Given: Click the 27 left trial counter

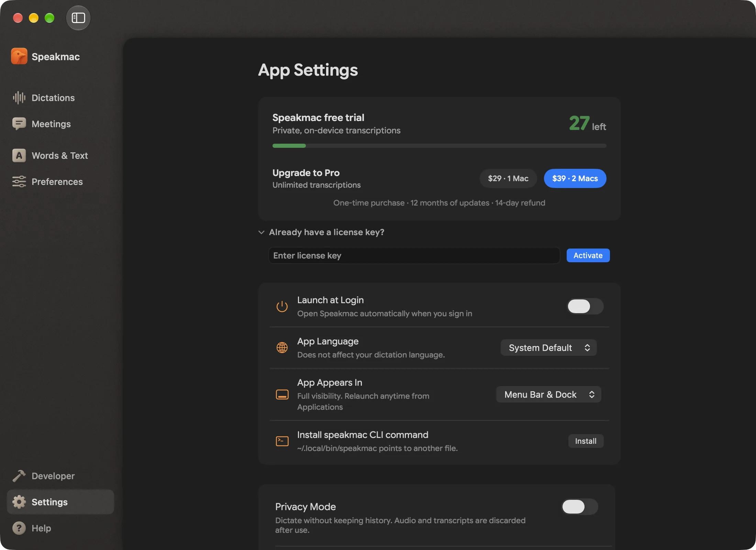Looking at the screenshot, I should tap(587, 123).
